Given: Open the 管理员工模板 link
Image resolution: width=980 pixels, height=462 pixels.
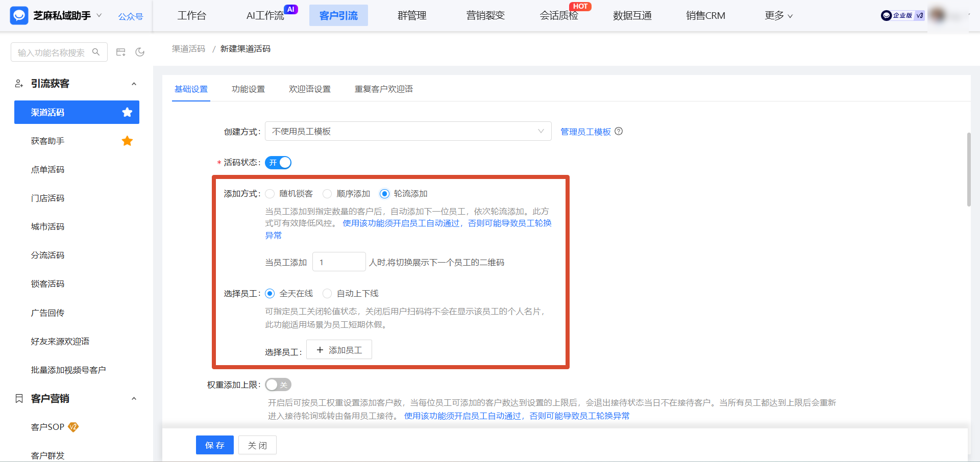Looking at the screenshot, I should pos(585,132).
